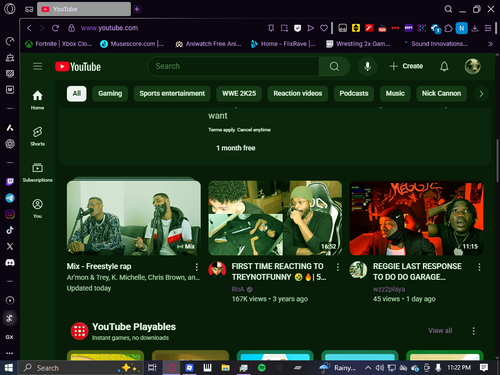The image size is (500, 375).
Task: Click the search magnifier button
Action: click(x=334, y=66)
